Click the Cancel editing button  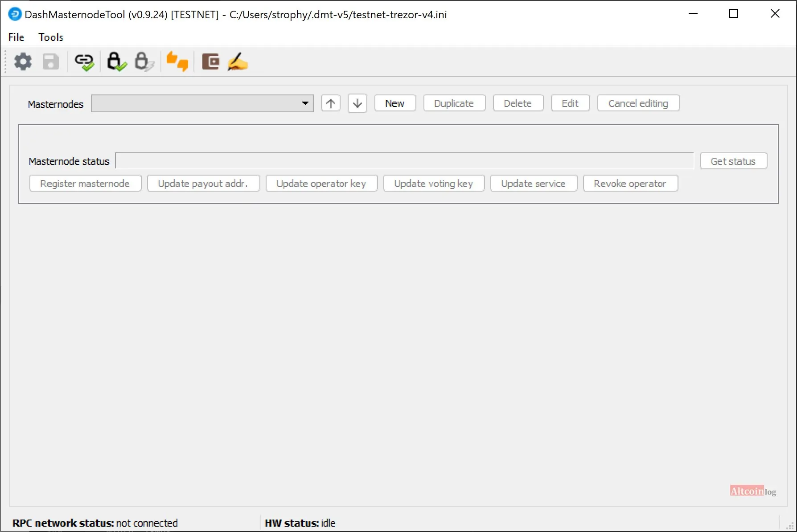coord(638,103)
